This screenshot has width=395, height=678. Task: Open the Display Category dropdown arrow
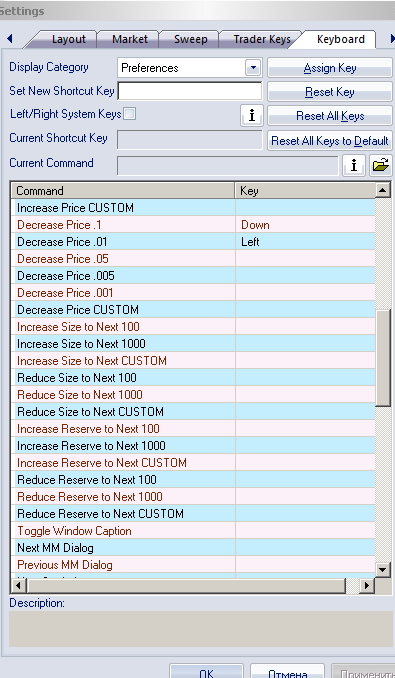[x=253, y=68]
